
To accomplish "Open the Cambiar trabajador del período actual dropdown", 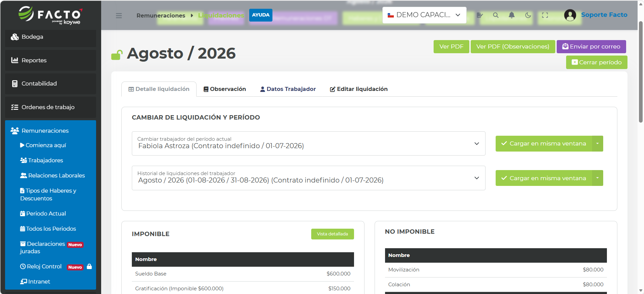I will click(x=309, y=143).
